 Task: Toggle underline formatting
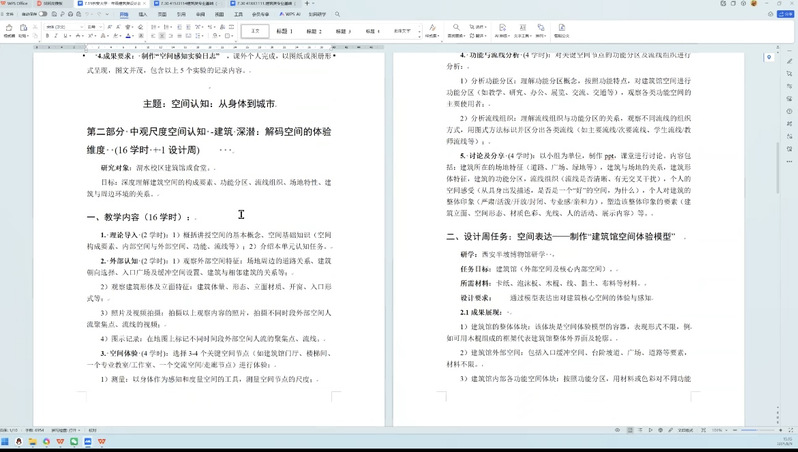click(63, 36)
